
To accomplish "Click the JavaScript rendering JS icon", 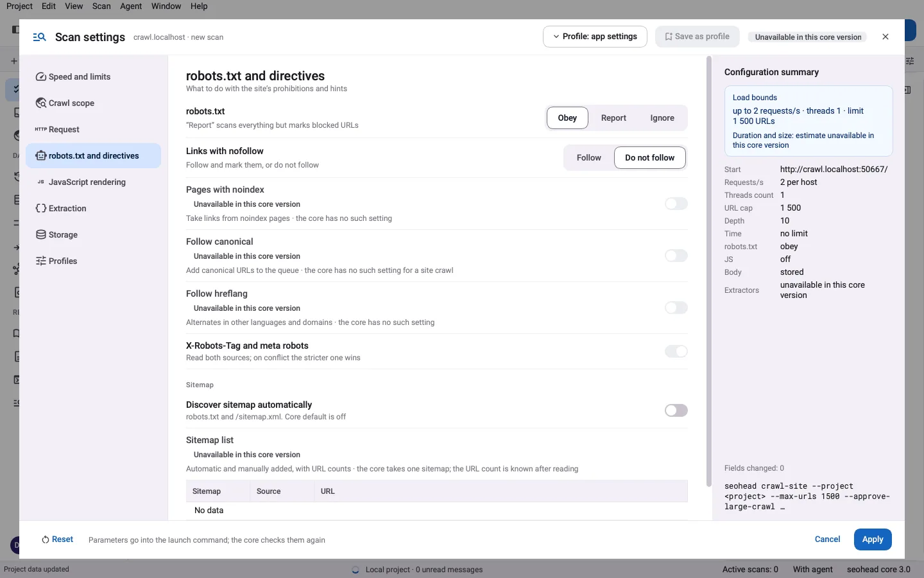I will click(x=41, y=182).
